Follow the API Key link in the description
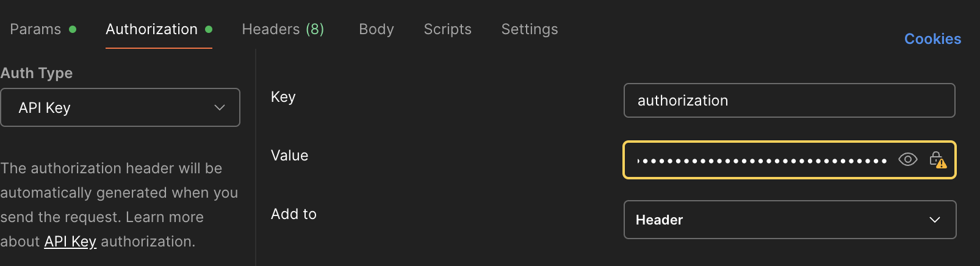Viewport: 980px width, 266px height. point(70,242)
